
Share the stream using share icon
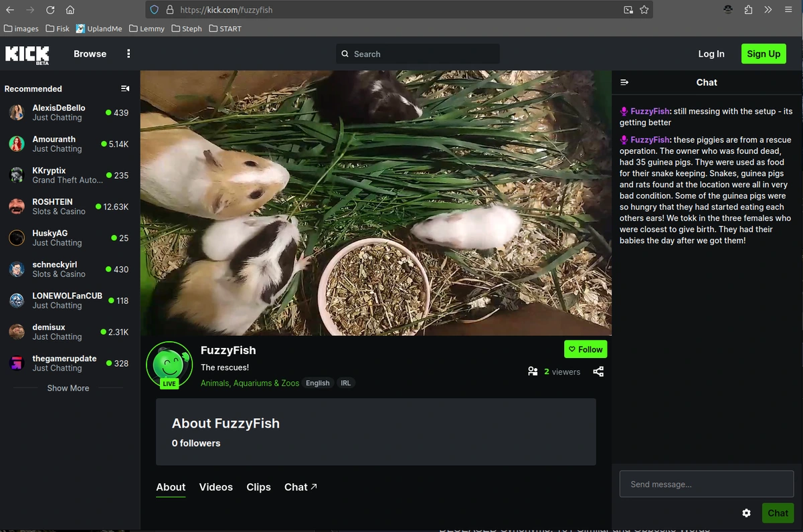598,371
